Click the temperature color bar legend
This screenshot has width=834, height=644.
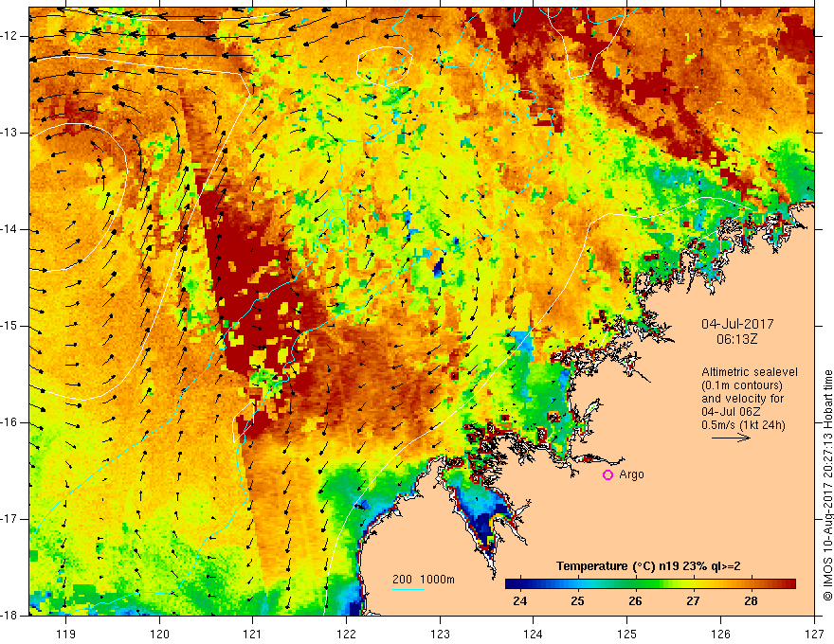(650, 584)
